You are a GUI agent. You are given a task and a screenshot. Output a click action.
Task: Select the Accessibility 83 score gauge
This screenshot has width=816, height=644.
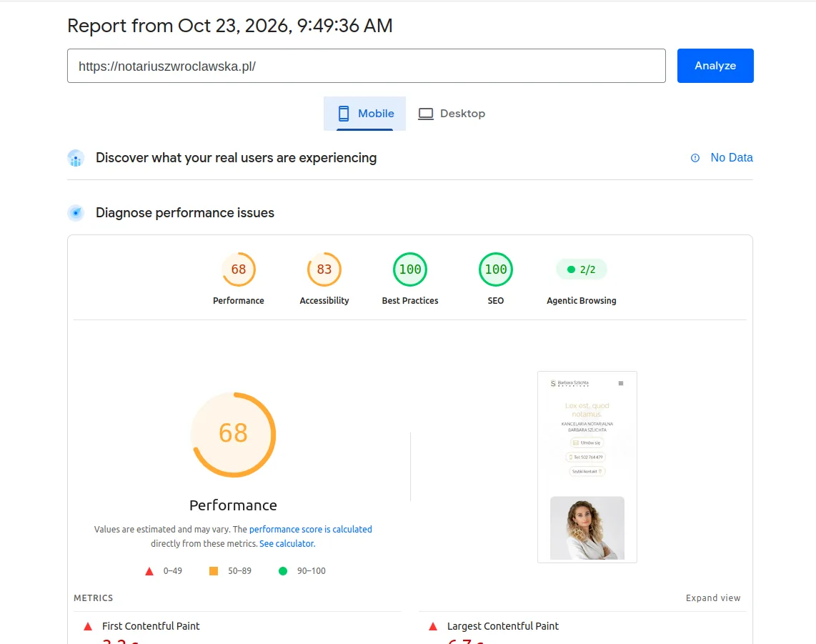[324, 269]
